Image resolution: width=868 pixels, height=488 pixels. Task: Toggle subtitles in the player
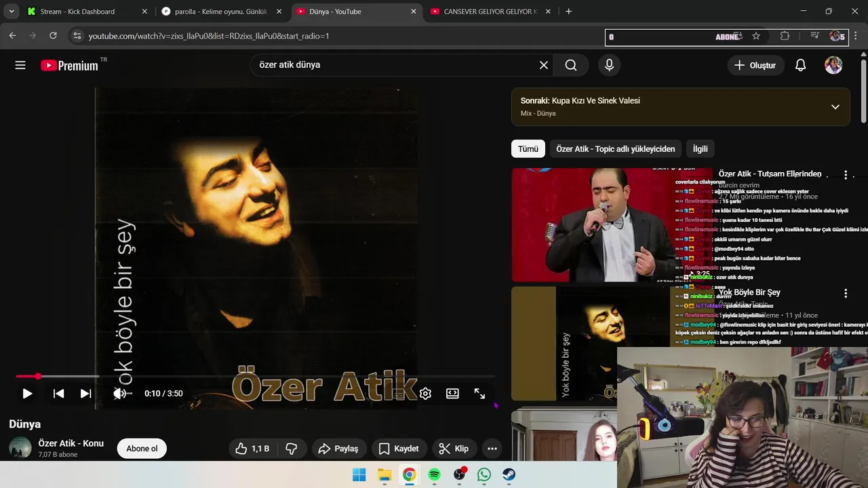399,393
